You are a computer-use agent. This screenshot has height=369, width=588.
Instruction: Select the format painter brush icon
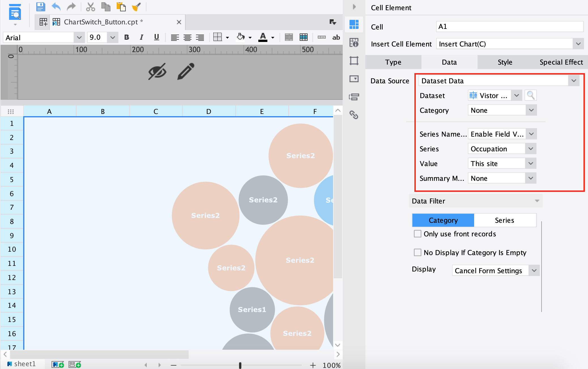point(137,7)
